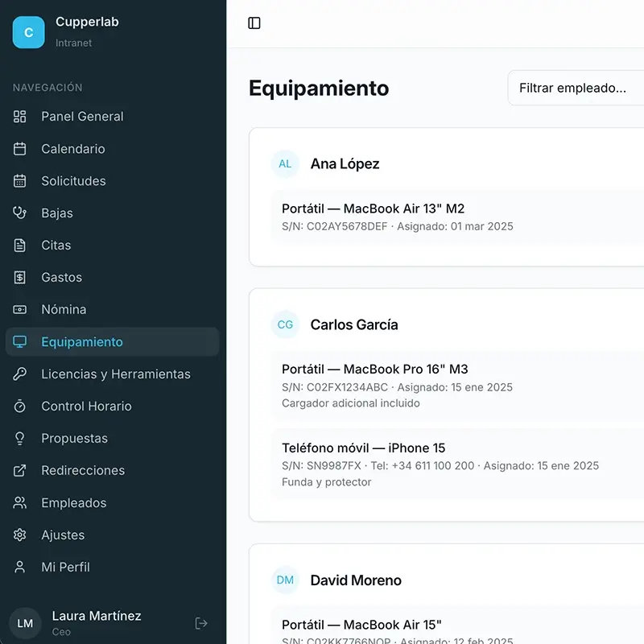
Task: Click the Gastos receipt icon
Action: pos(19,277)
